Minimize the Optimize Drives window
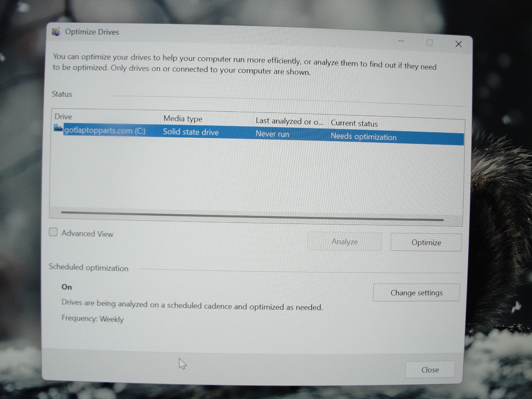This screenshot has width=532, height=399. click(401, 41)
